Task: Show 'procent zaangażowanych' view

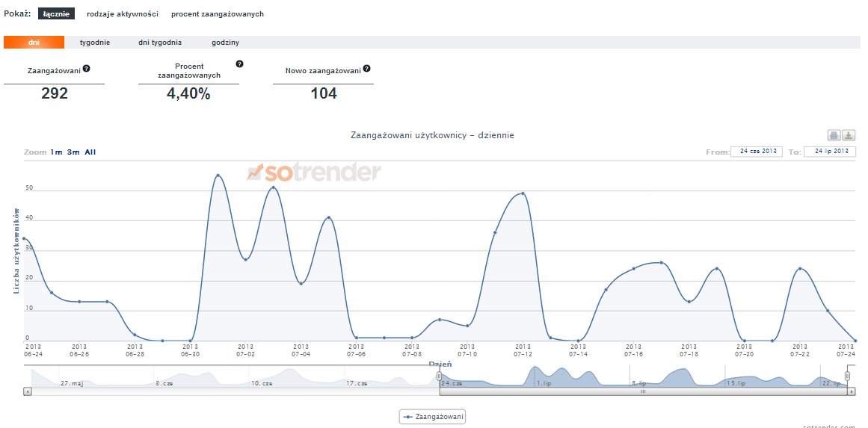Action: [x=217, y=14]
